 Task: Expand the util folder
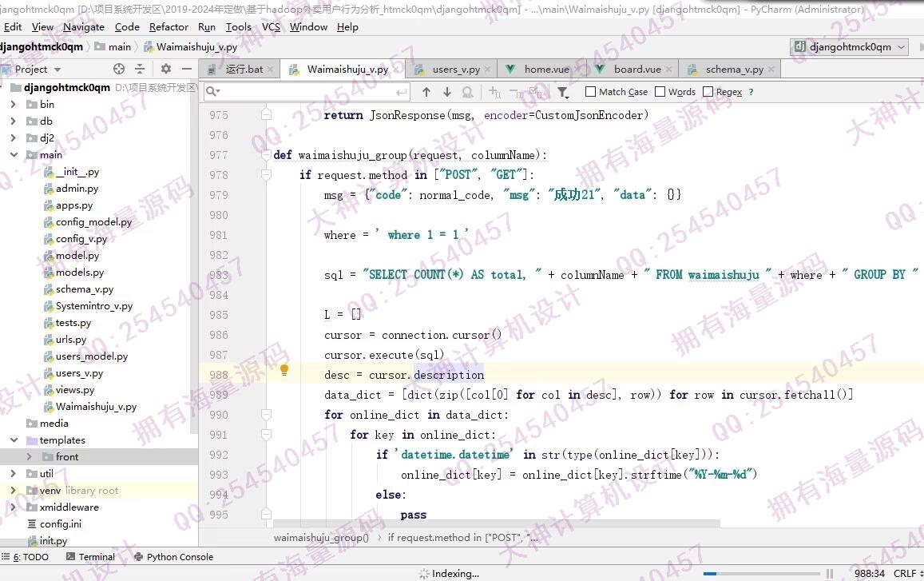(14, 474)
